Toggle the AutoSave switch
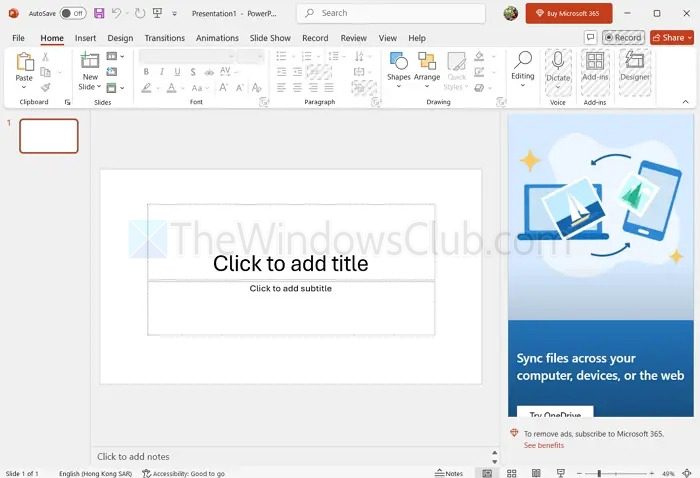700x478 pixels. click(x=73, y=13)
